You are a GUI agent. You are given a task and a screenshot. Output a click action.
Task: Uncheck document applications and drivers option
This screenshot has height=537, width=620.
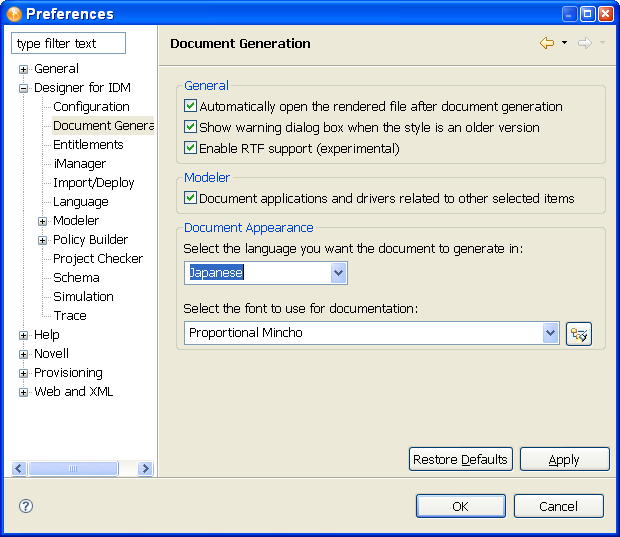(x=191, y=198)
